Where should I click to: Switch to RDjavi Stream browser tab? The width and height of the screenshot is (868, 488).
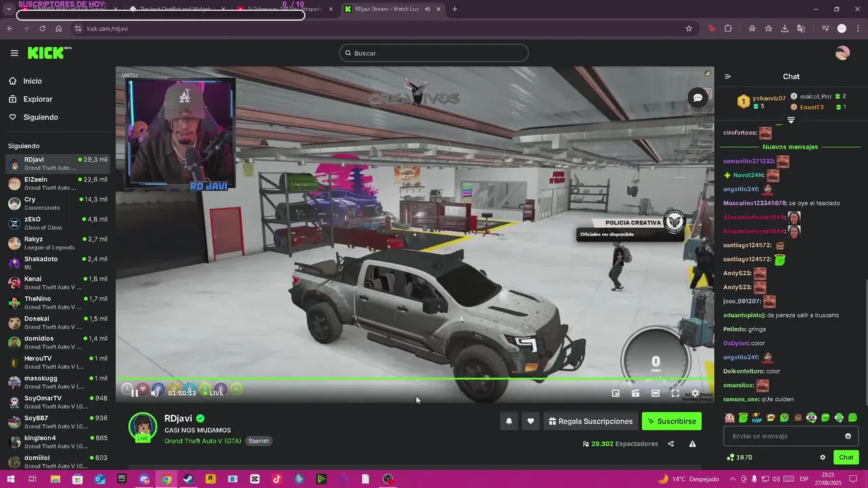pyautogui.click(x=392, y=9)
